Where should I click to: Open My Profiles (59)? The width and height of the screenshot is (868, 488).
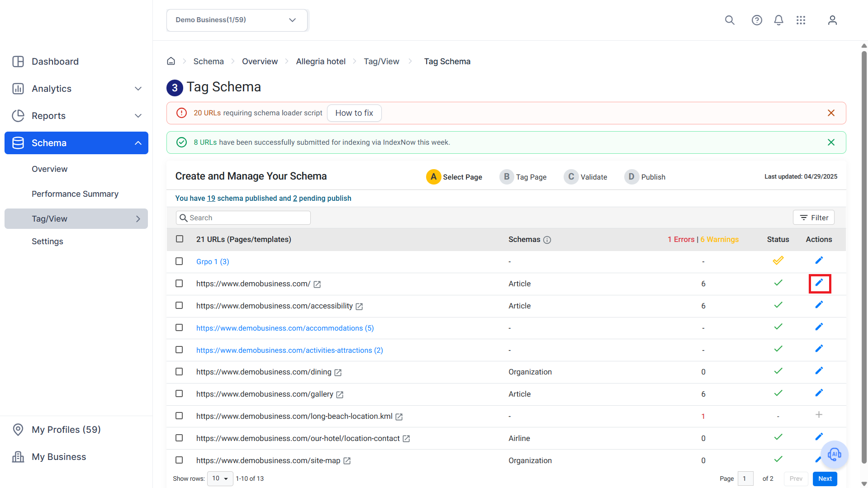[x=66, y=430]
